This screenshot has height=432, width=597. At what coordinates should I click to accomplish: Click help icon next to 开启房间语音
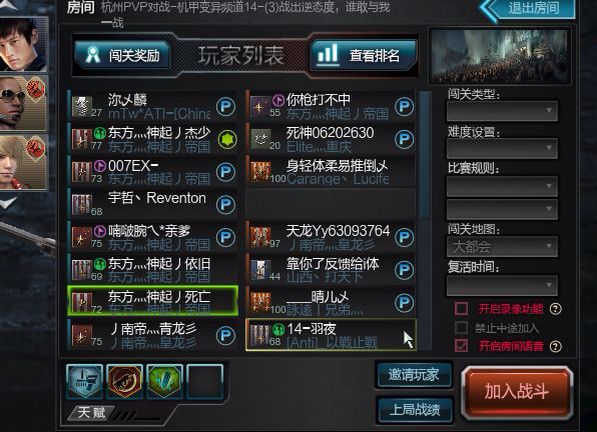pyautogui.click(x=555, y=346)
